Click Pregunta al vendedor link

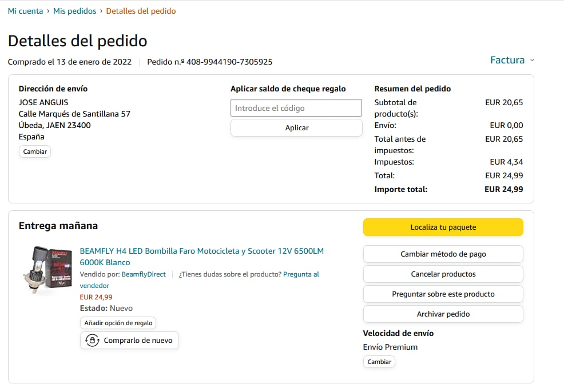(301, 274)
